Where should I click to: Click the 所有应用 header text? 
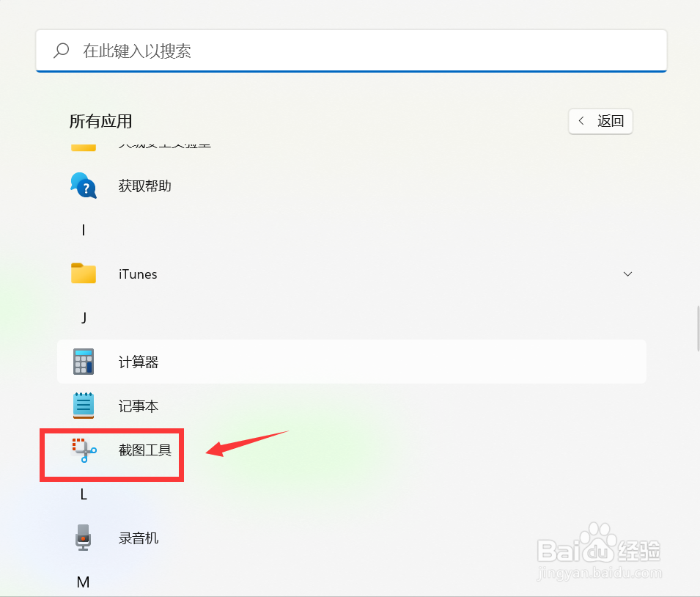click(x=100, y=121)
